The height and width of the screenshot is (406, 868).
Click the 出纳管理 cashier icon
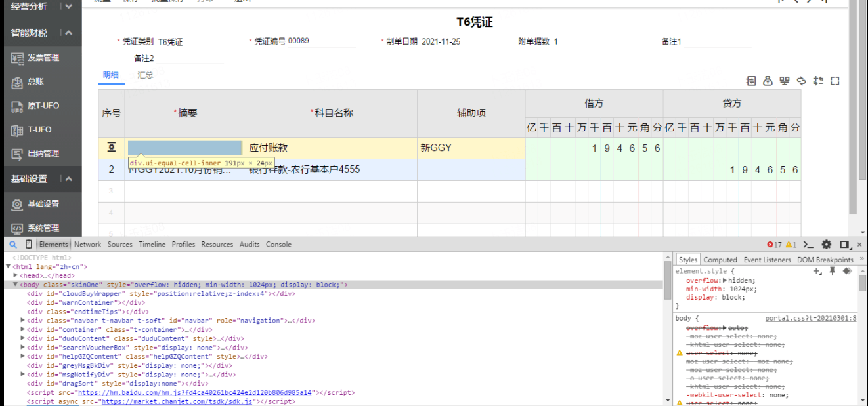coord(18,154)
